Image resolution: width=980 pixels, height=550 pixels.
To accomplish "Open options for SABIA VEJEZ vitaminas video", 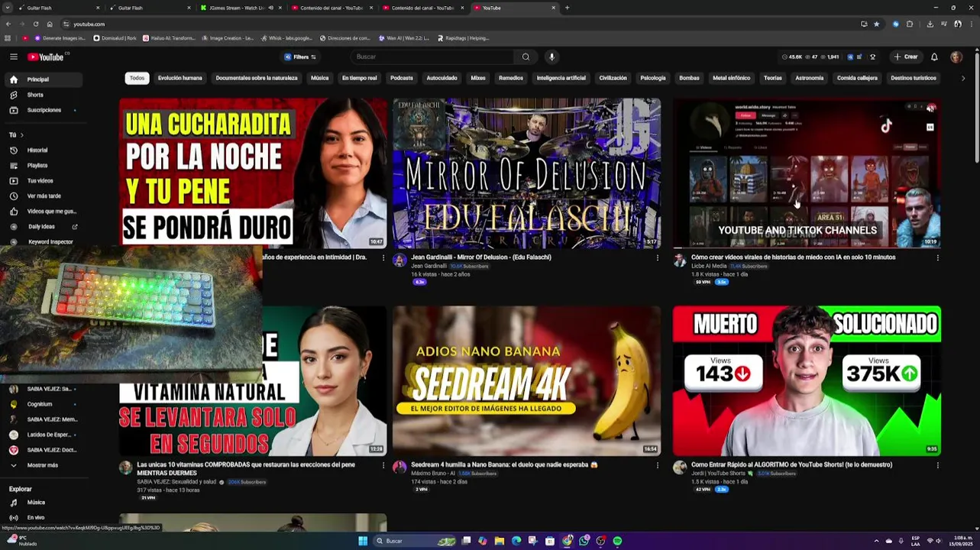I will click(383, 465).
